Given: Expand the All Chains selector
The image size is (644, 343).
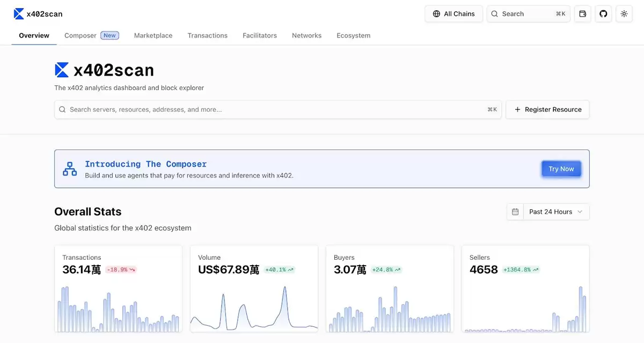Looking at the screenshot, I should point(453,14).
